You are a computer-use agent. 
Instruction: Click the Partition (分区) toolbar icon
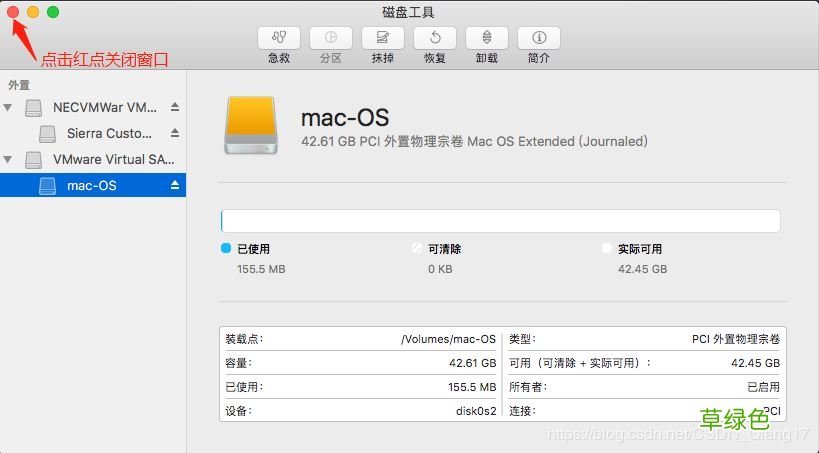(331, 38)
